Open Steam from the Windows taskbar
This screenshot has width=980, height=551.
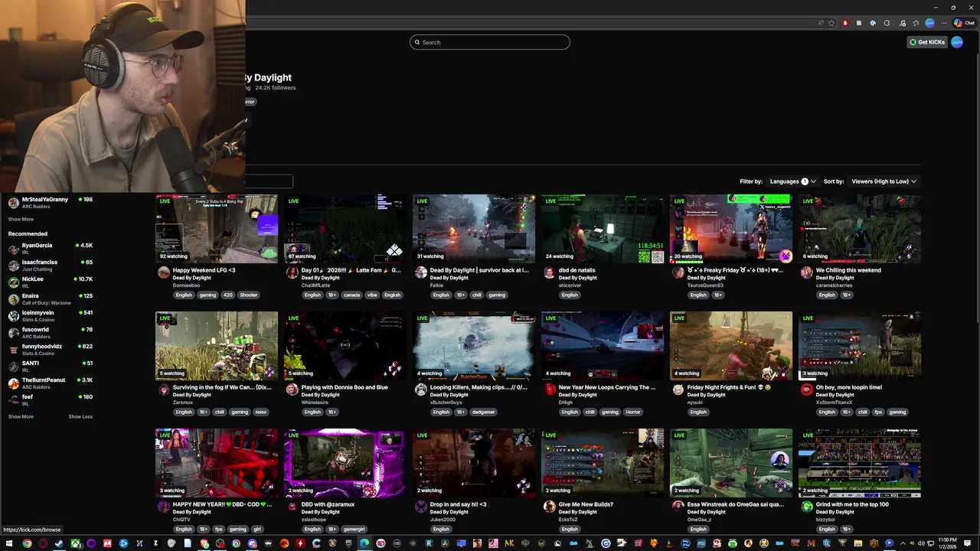(59, 543)
